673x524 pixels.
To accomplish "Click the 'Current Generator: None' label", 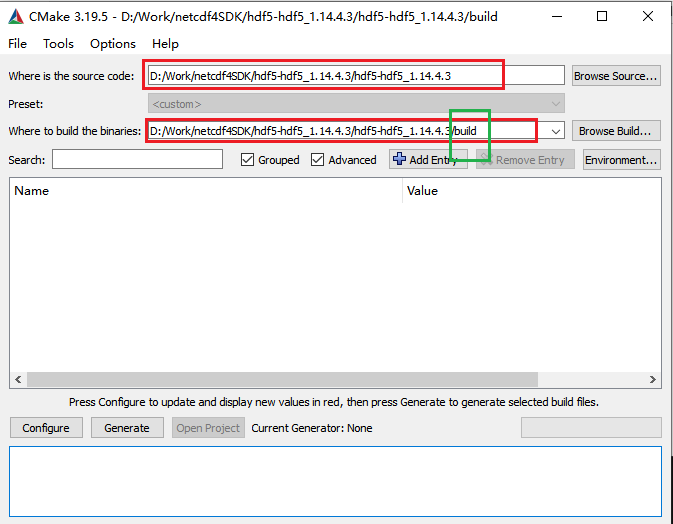I will tap(312, 428).
